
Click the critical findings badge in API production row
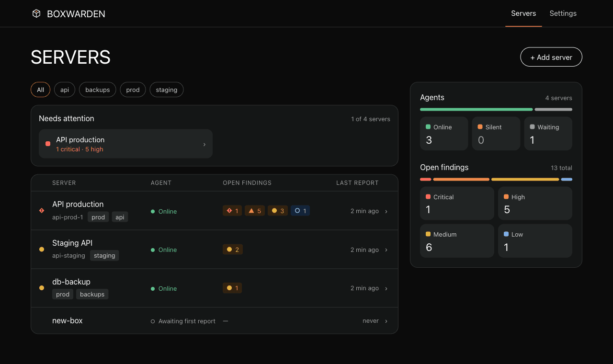233,211
